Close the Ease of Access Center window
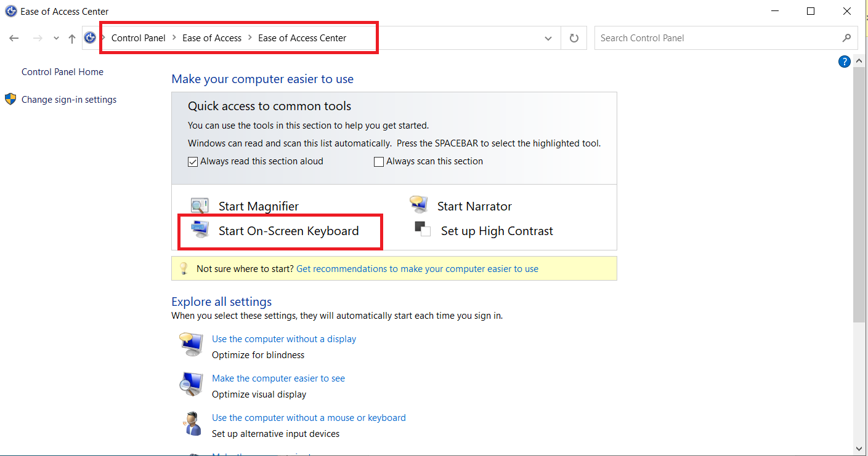The width and height of the screenshot is (868, 456). coord(847,11)
